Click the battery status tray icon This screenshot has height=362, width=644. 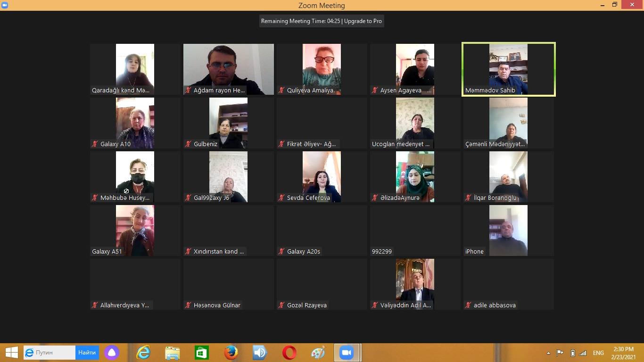[573, 353]
